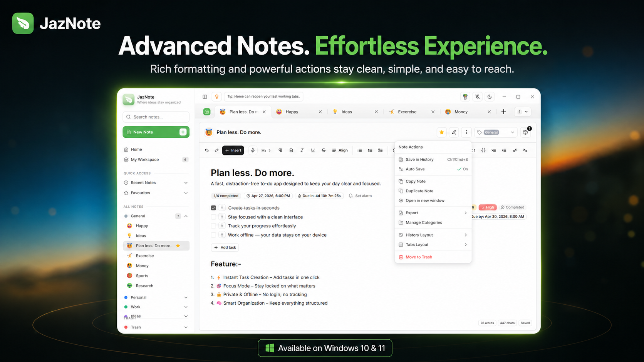The width and height of the screenshot is (644, 362).
Task: Apply superscript formatting
Action: point(515,150)
